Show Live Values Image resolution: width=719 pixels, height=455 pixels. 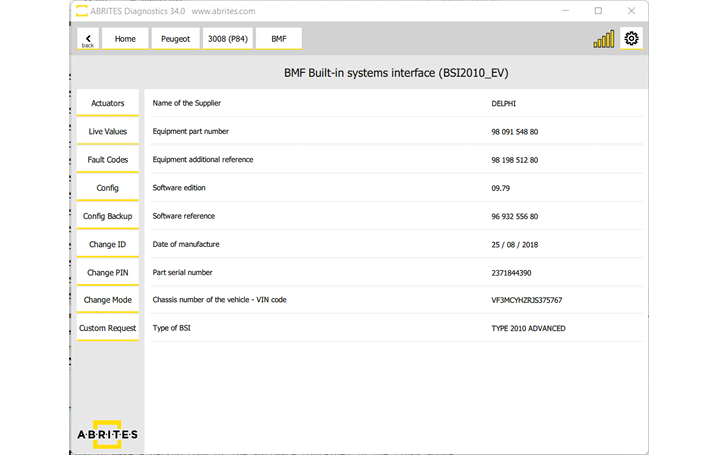tap(108, 131)
